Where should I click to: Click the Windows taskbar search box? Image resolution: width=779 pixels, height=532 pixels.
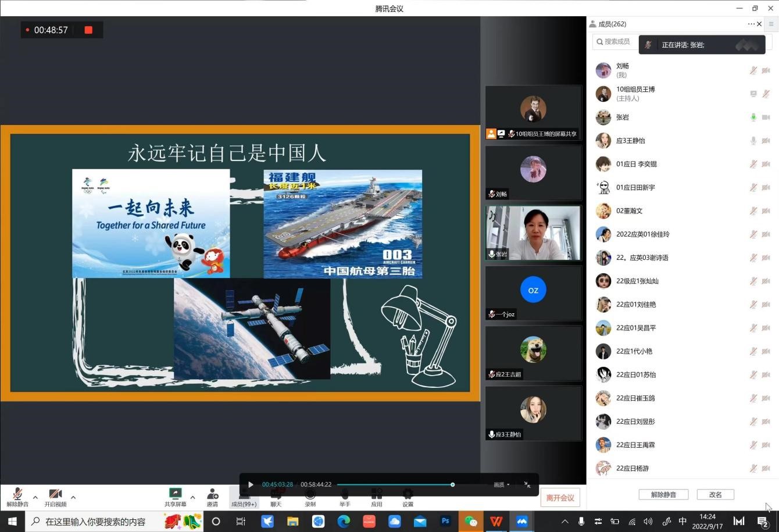point(115,522)
